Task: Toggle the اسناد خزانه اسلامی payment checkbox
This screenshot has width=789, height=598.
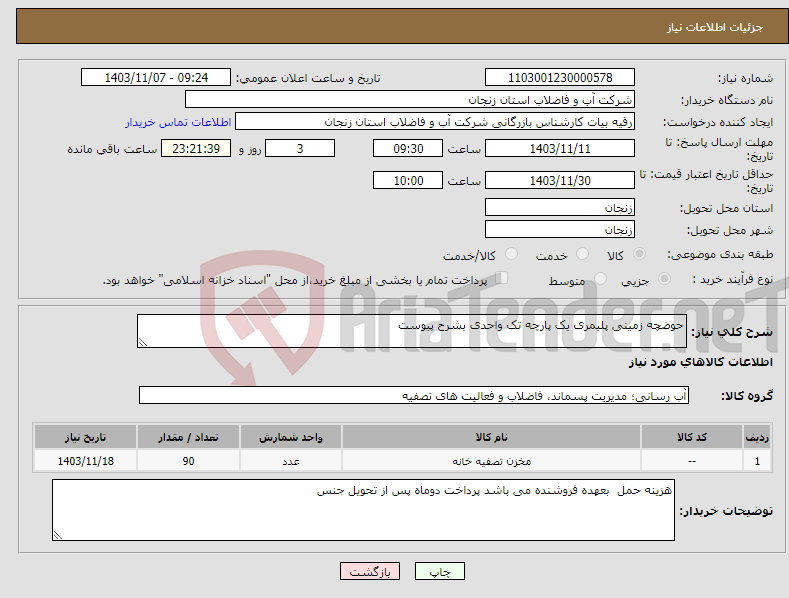Action: point(501,278)
